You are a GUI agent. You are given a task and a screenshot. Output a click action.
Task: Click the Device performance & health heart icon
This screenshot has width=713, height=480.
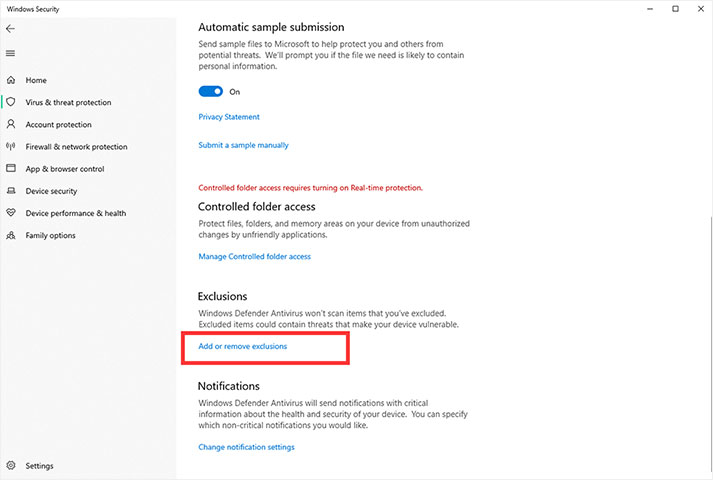11,213
